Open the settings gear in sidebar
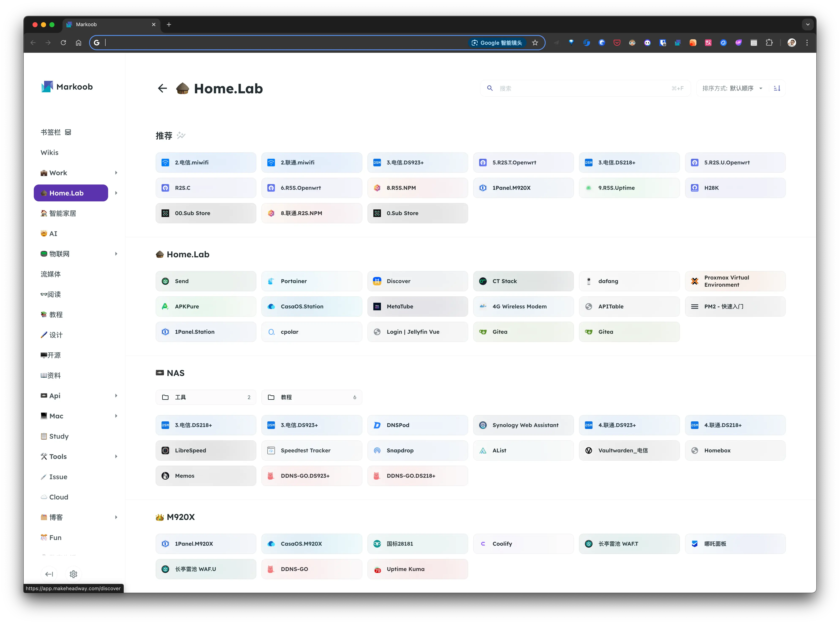 point(73,574)
